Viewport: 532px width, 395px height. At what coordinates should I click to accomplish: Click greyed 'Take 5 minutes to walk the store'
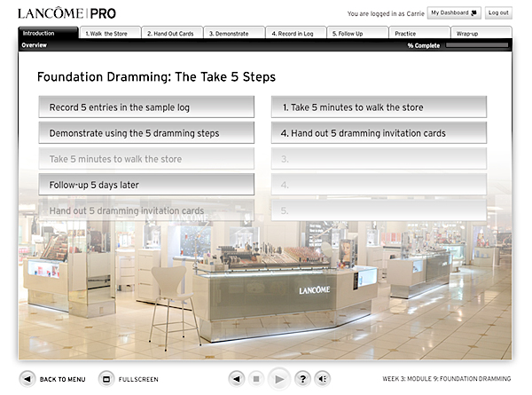[146, 159]
